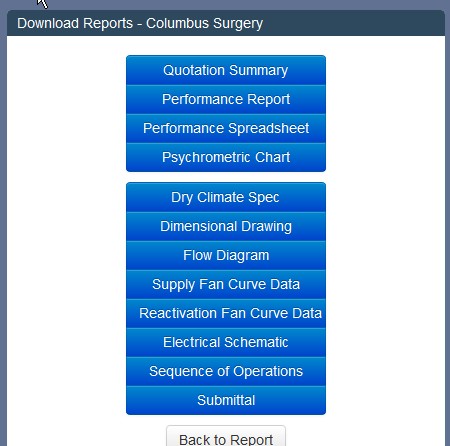The image size is (450, 446).
Task: Select the Flow Diagram entry
Action: coord(226,255)
